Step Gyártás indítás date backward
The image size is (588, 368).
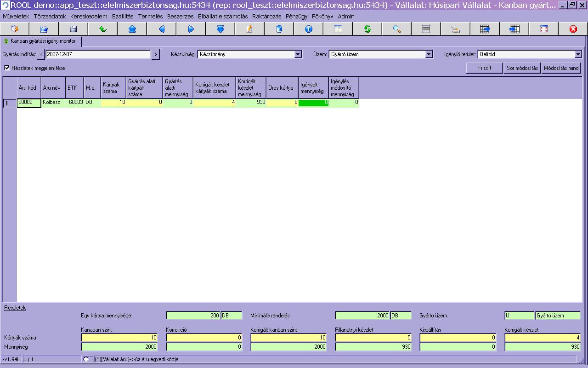[x=41, y=54]
